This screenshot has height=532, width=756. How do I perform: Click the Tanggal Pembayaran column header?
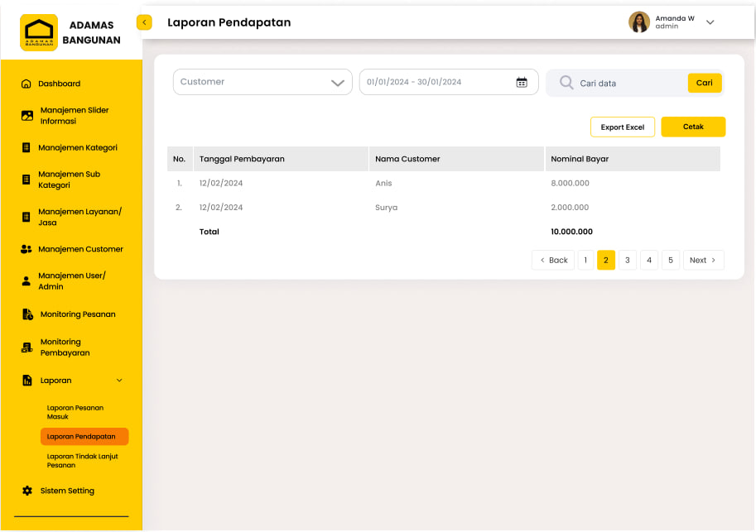click(281, 159)
